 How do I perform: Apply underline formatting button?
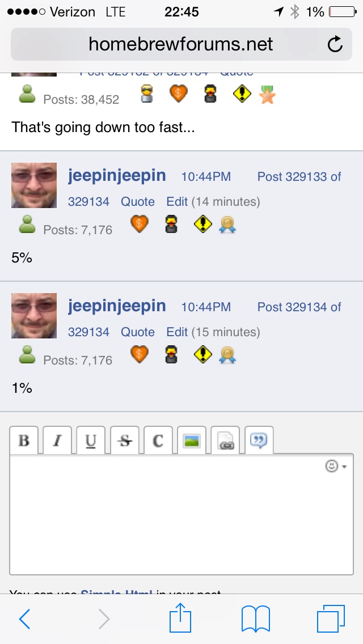[91, 440]
